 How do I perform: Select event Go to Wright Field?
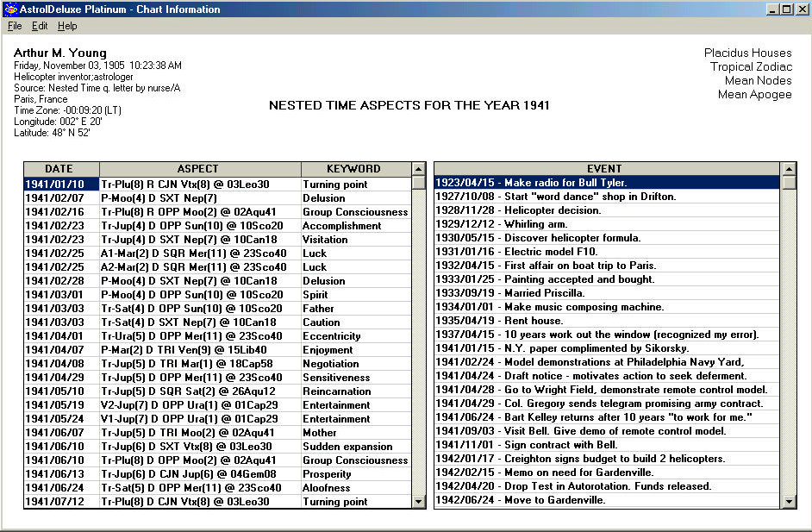606,390
